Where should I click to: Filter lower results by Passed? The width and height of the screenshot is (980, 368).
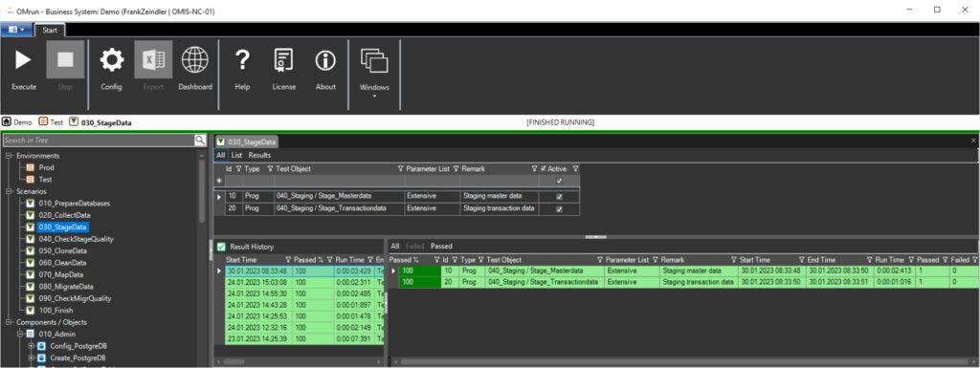pyautogui.click(x=441, y=247)
